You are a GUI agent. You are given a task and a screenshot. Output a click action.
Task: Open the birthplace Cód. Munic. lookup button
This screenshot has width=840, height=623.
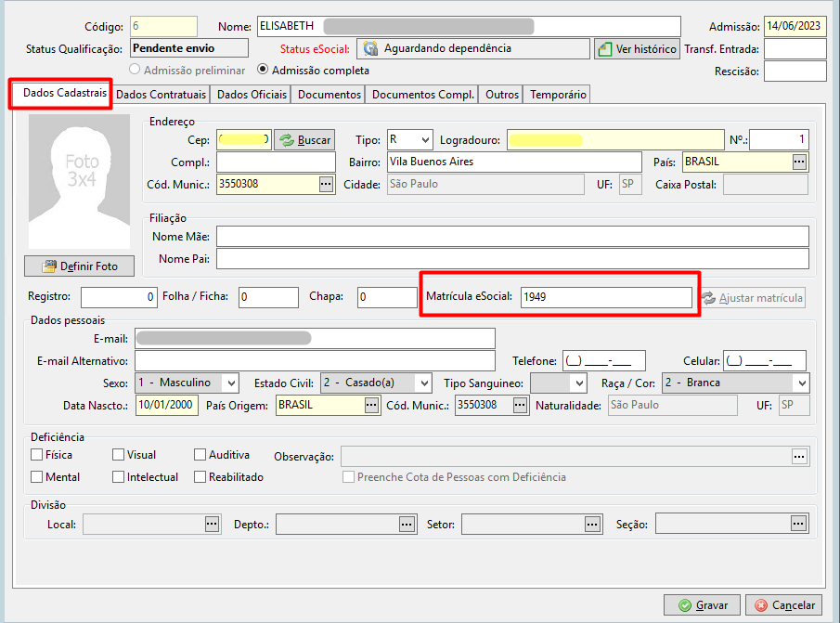(520, 405)
